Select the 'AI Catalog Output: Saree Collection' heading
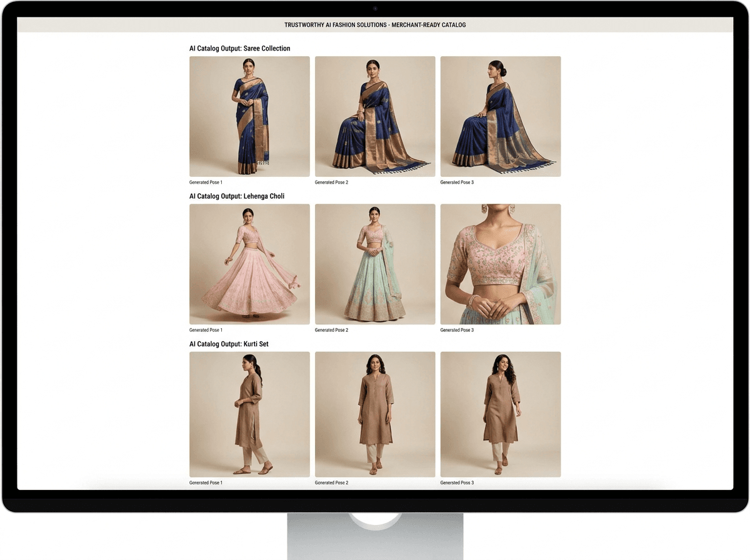Viewport: 750px width, 560px height. [x=240, y=48]
